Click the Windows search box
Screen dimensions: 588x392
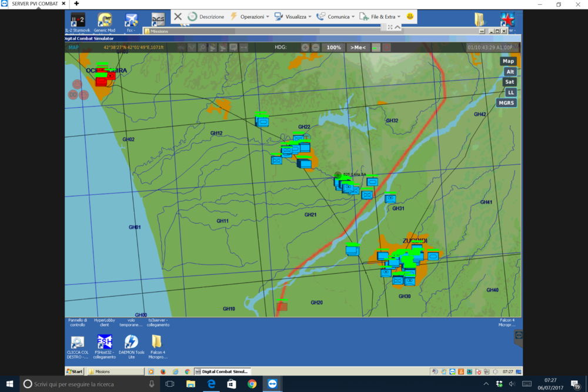[89, 384]
